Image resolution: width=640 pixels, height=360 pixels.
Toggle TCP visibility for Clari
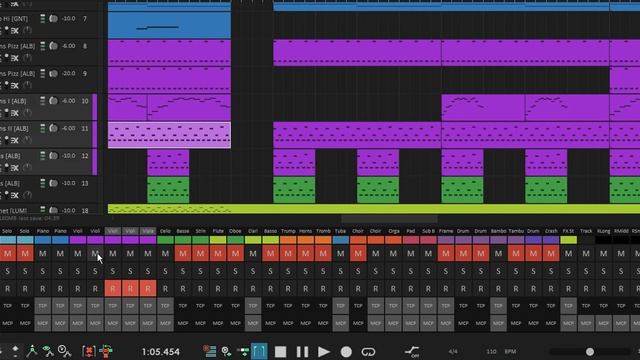(253, 306)
